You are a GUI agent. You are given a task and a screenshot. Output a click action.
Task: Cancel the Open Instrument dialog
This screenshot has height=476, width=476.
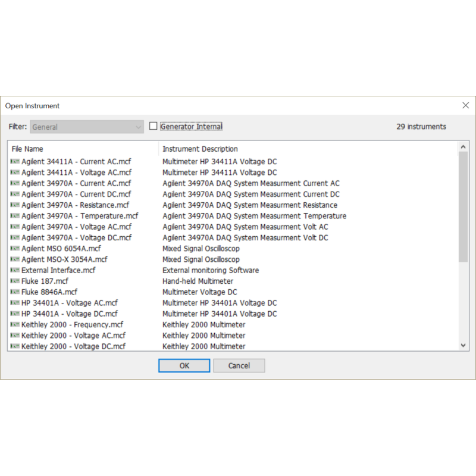click(x=239, y=365)
